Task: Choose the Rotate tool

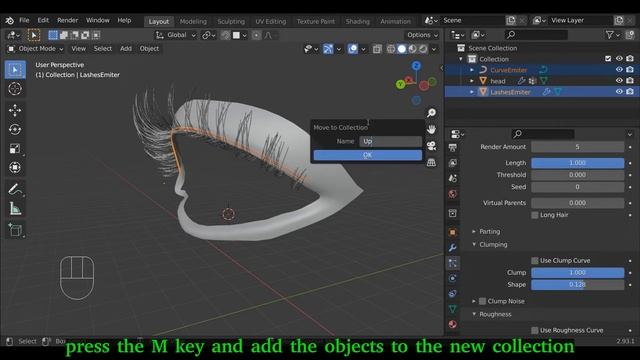Action: (x=15, y=129)
